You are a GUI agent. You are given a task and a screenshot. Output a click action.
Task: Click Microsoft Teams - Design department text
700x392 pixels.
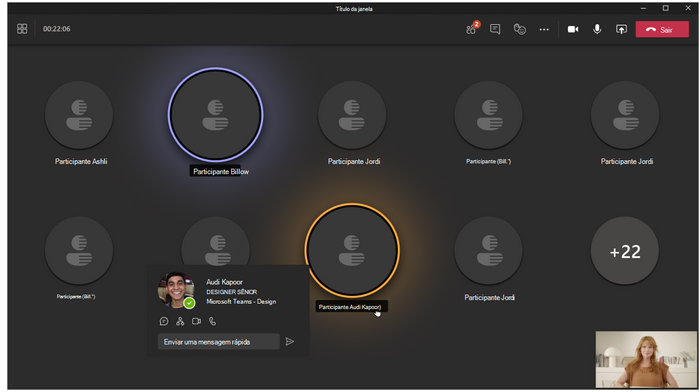241,302
